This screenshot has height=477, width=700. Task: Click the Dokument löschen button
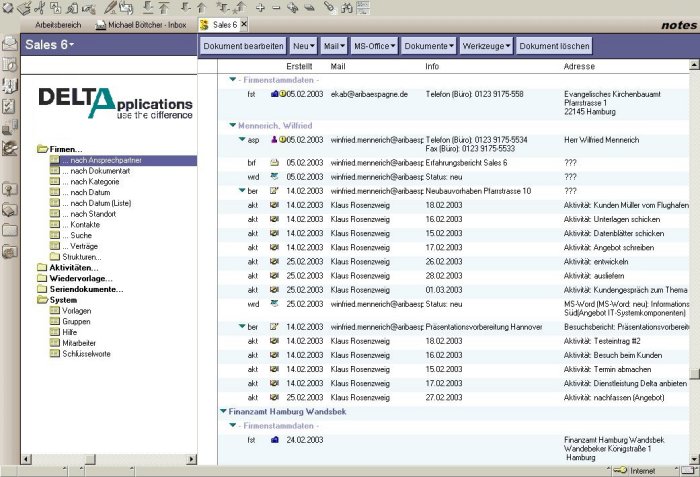[x=554, y=46]
